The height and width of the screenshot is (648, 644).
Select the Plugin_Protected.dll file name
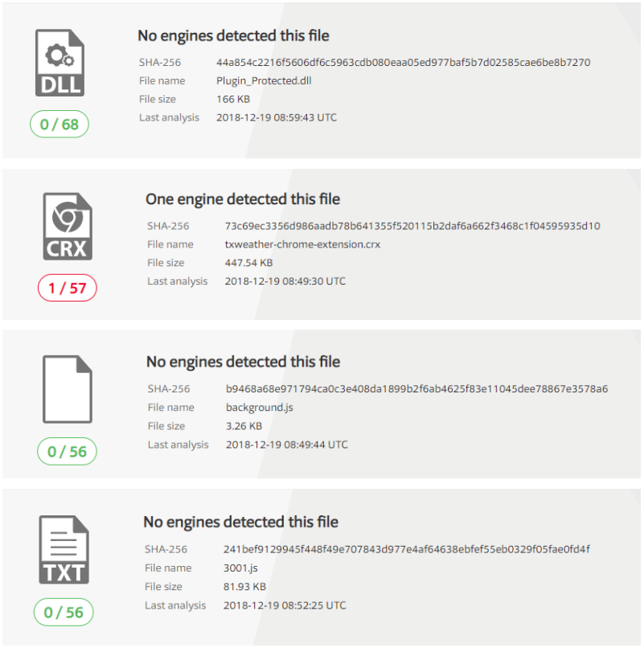tap(263, 80)
